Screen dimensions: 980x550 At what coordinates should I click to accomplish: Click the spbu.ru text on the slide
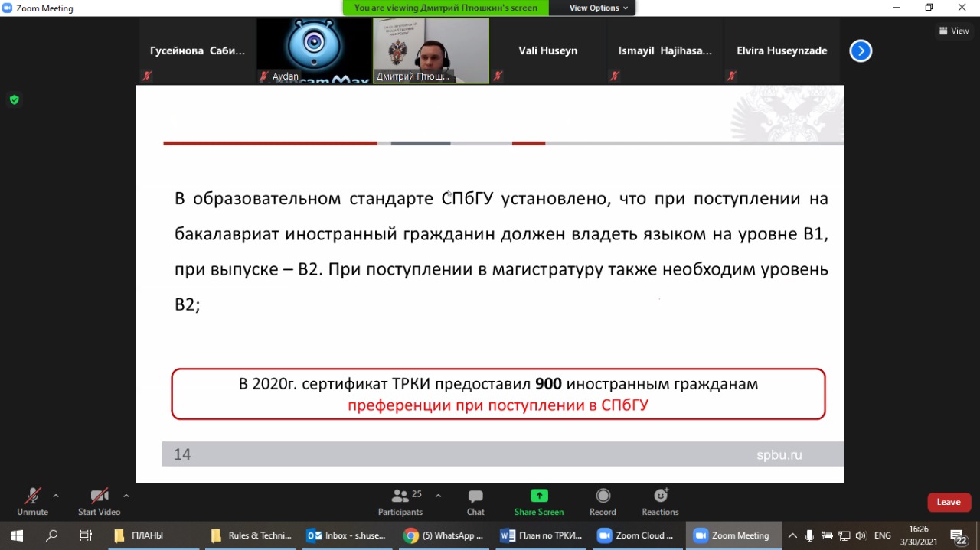779,454
